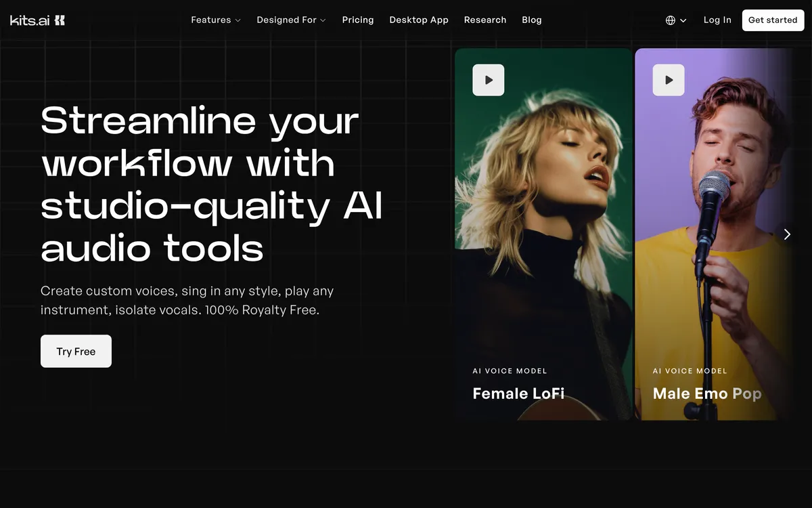Go to the Pricing page
Viewport: 812px width, 508px height.
tap(358, 20)
